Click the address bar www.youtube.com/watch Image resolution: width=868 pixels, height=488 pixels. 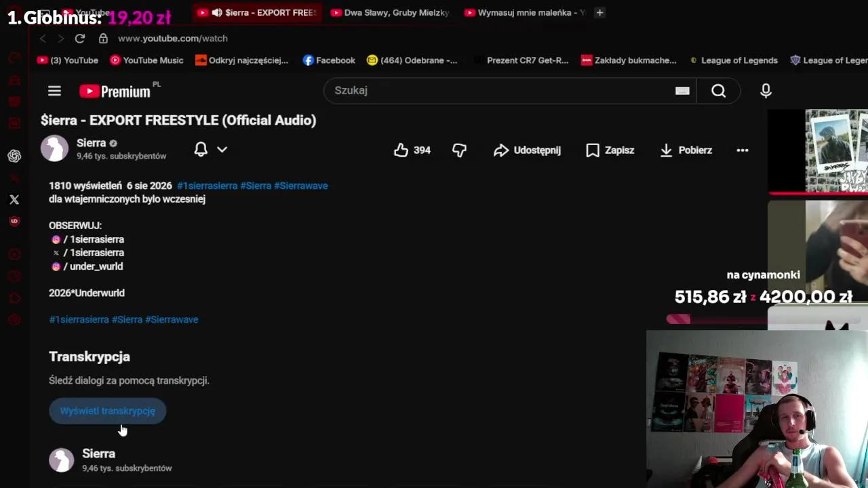pos(172,39)
